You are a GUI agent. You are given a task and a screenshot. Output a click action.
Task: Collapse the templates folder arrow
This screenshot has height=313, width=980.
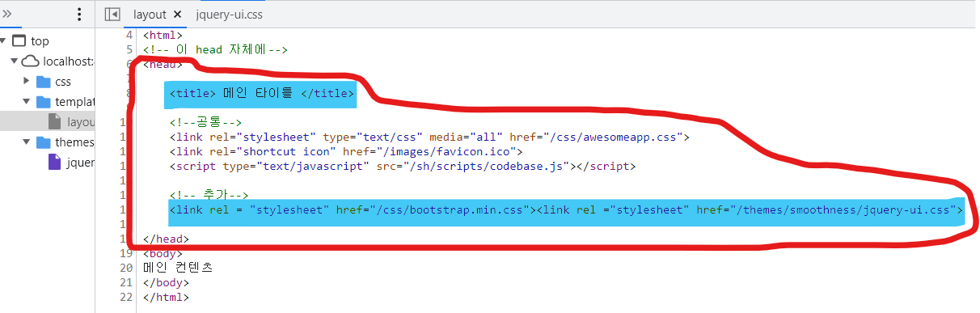[x=27, y=102]
